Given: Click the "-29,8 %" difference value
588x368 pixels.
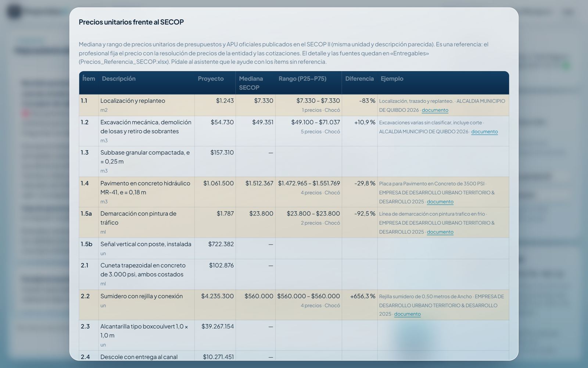Looking at the screenshot, I should click(x=365, y=183).
